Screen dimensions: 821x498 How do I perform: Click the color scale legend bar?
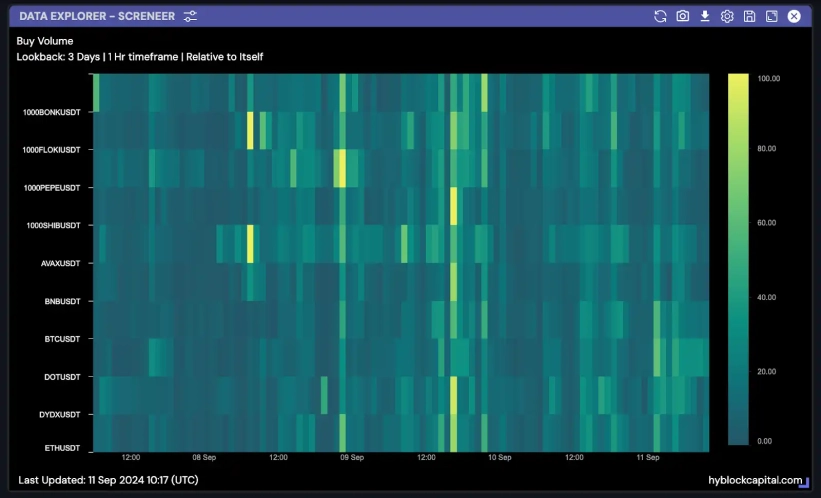tap(739, 260)
